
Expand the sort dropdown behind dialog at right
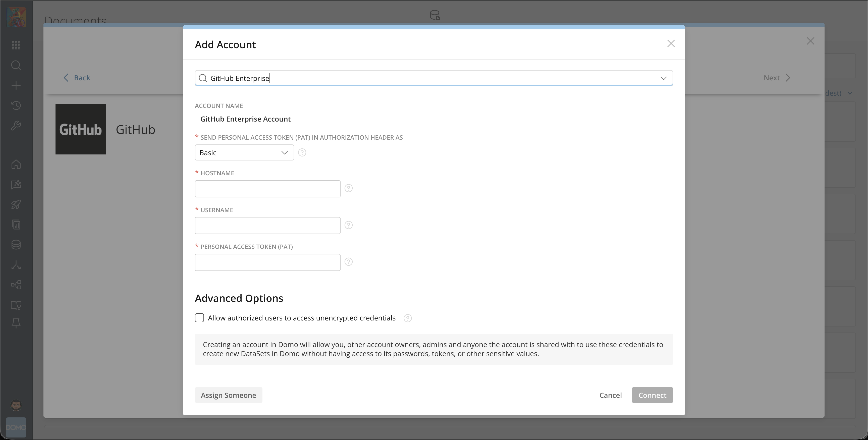click(850, 93)
